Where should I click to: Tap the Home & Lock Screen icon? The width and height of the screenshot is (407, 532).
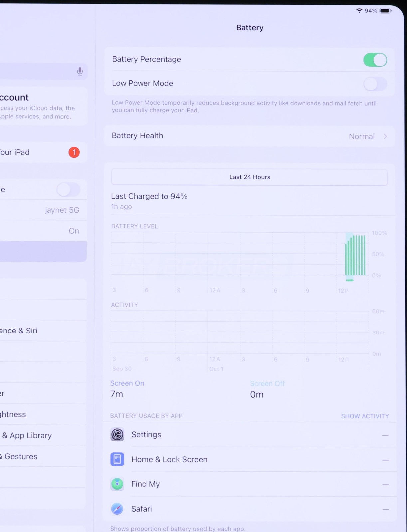tap(117, 459)
